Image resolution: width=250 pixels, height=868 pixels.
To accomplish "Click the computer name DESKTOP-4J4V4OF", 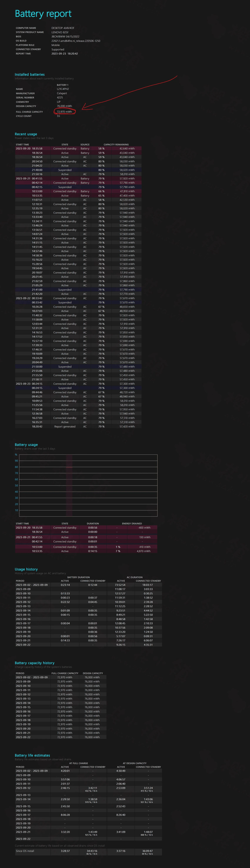I will [63, 28].
